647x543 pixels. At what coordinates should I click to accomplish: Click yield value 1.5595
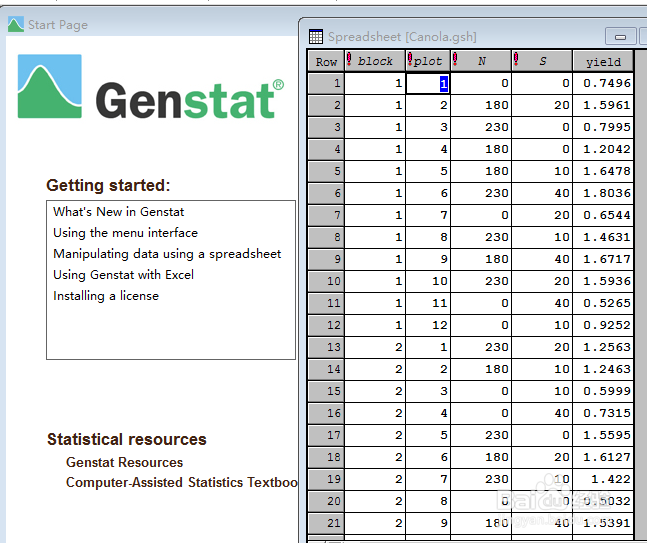click(x=603, y=435)
